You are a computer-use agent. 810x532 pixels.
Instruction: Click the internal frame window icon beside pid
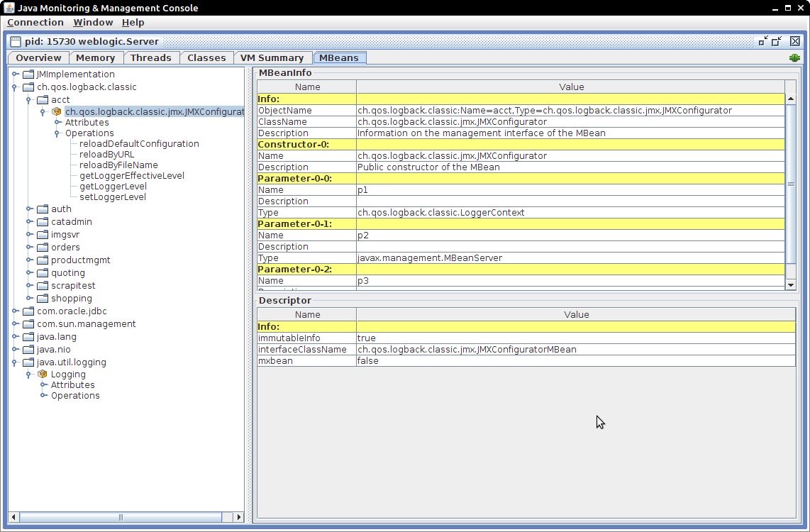point(16,42)
